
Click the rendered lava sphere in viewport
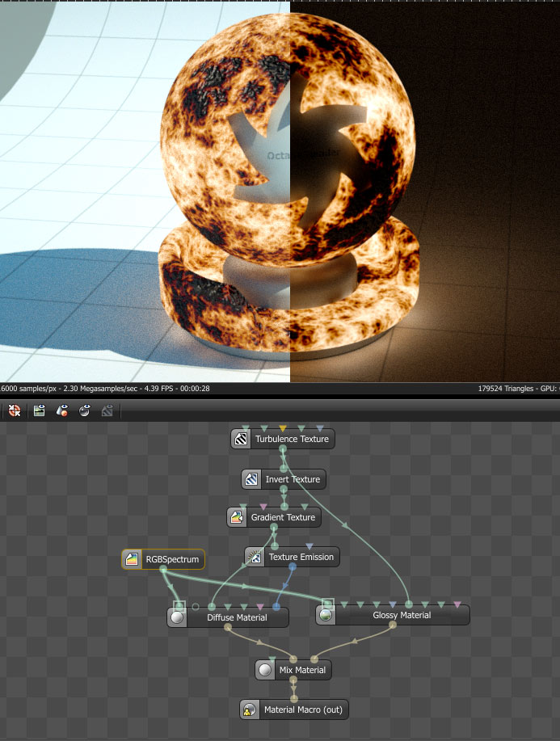pyautogui.click(x=288, y=140)
